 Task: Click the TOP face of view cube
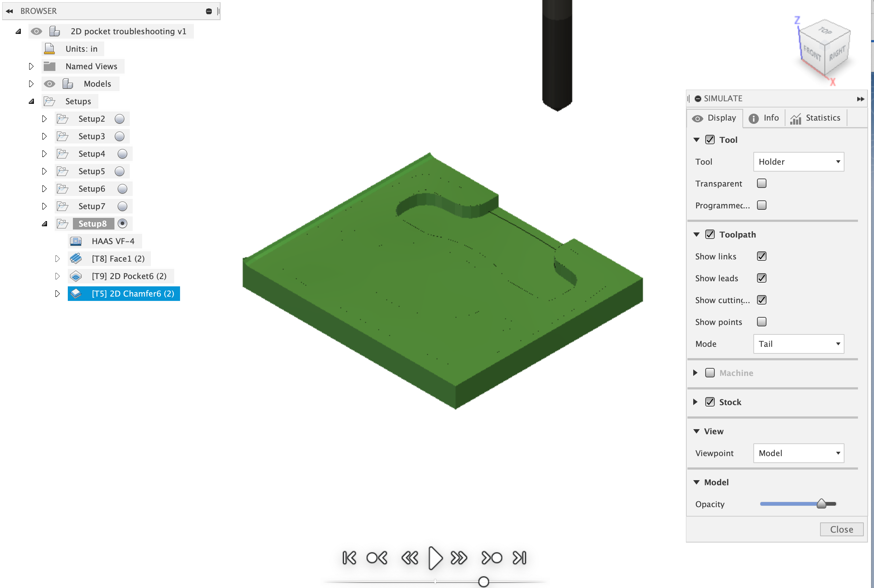pos(826,31)
